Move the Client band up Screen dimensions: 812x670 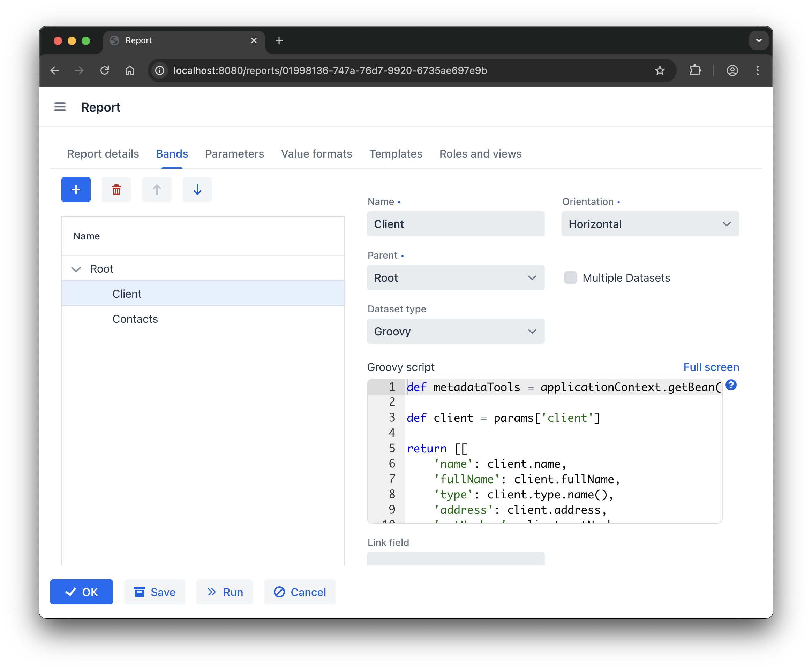157,190
